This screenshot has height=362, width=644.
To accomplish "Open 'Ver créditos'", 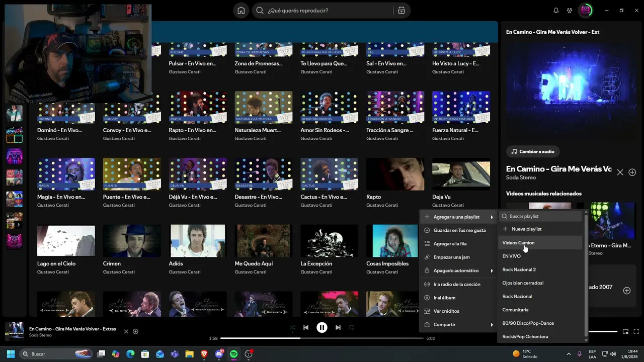I will [458, 311].
